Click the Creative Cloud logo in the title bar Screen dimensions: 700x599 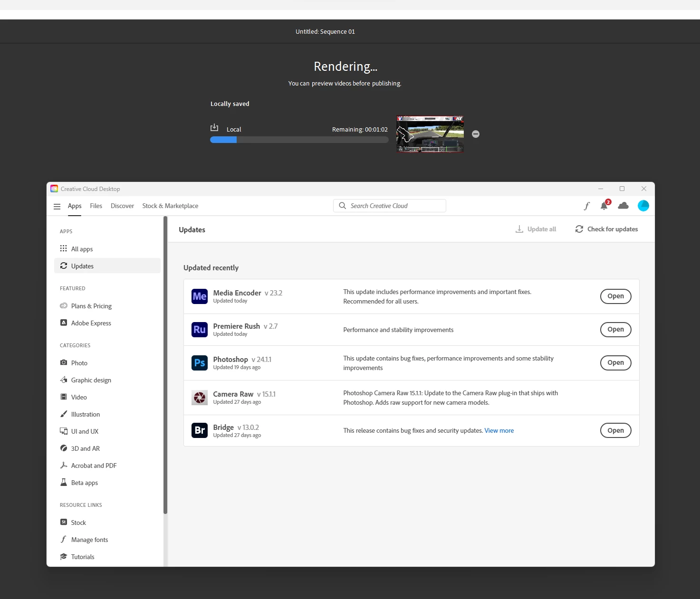click(x=54, y=189)
